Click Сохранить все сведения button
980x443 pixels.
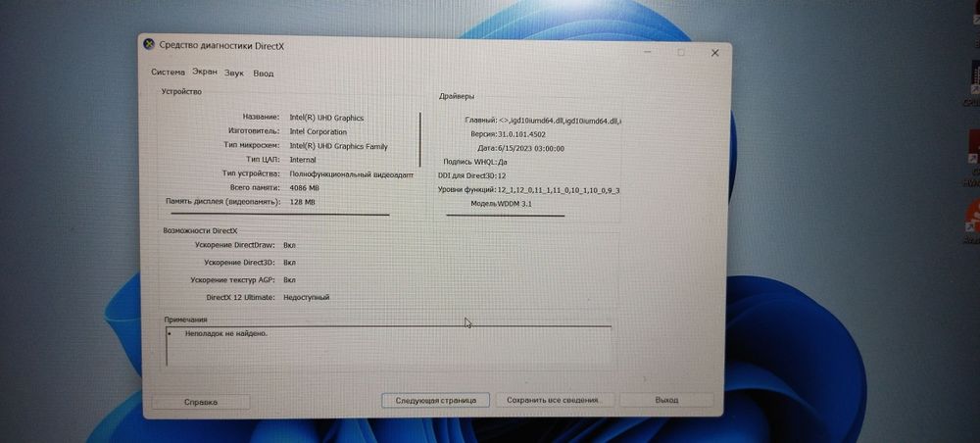553,400
